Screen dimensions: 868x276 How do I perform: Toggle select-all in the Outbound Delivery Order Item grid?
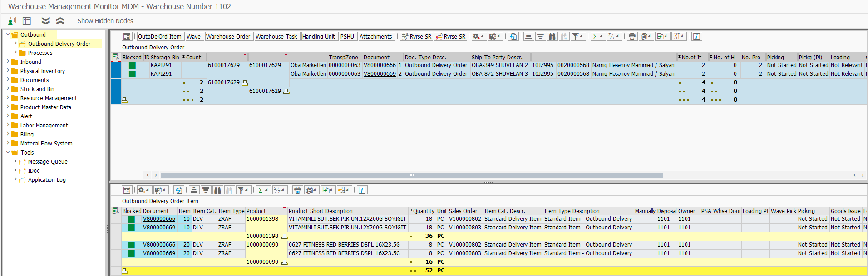tap(116, 211)
